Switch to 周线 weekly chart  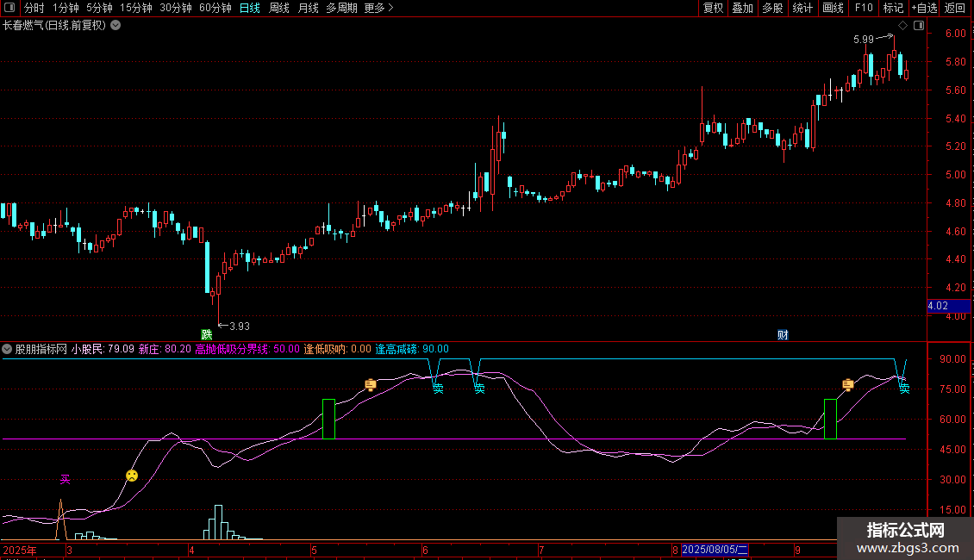[279, 8]
